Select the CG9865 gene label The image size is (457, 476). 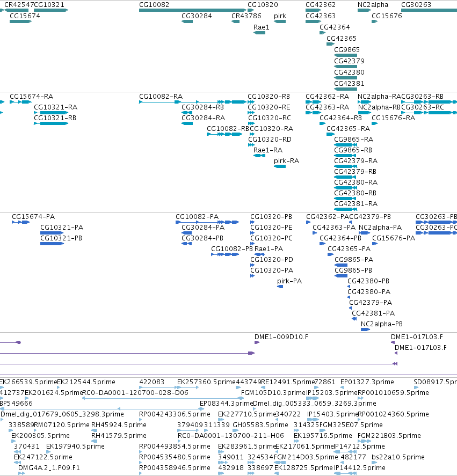click(x=347, y=50)
